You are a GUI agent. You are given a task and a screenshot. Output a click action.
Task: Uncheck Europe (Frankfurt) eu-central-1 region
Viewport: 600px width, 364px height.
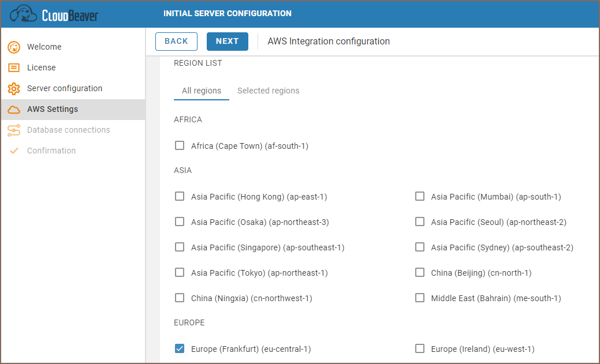[x=180, y=348]
